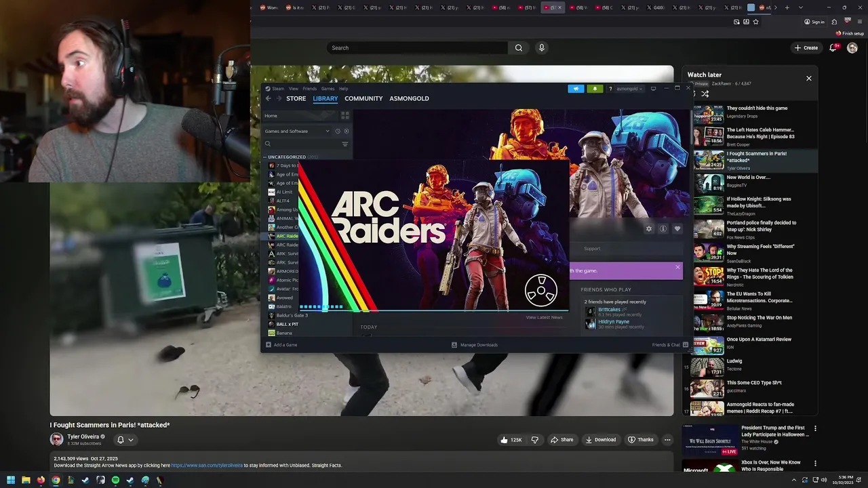Open ARC Raiders manage settings gear
The height and width of the screenshot is (488, 868).
tap(649, 229)
